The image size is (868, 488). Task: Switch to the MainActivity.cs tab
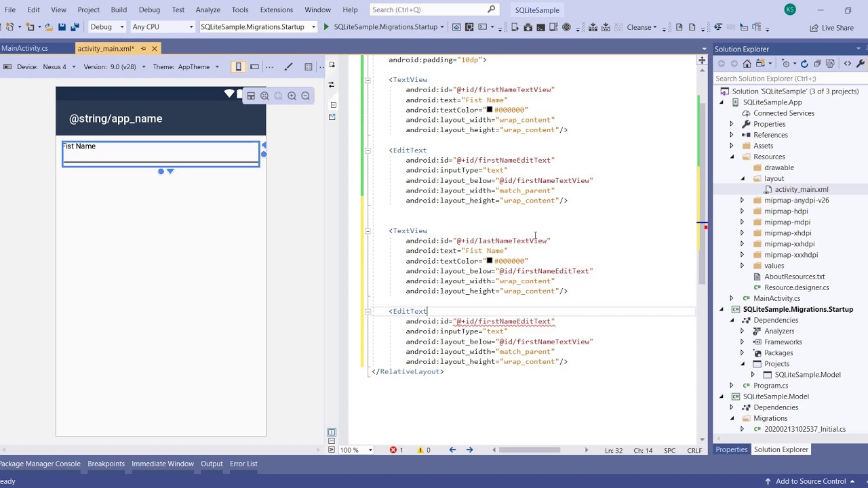point(24,48)
